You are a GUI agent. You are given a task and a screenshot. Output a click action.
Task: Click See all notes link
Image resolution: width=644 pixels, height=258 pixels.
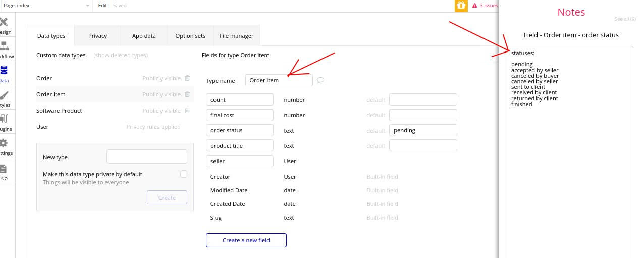click(621, 19)
